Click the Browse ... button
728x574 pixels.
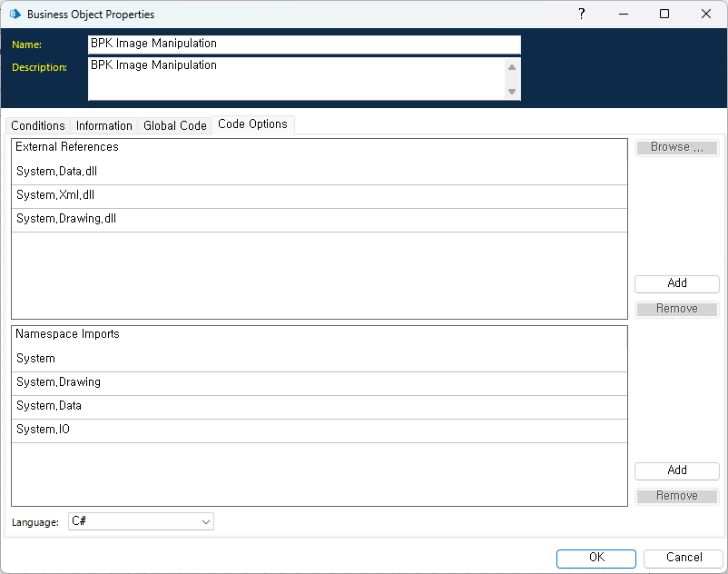pyautogui.click(x=677, y=147)
